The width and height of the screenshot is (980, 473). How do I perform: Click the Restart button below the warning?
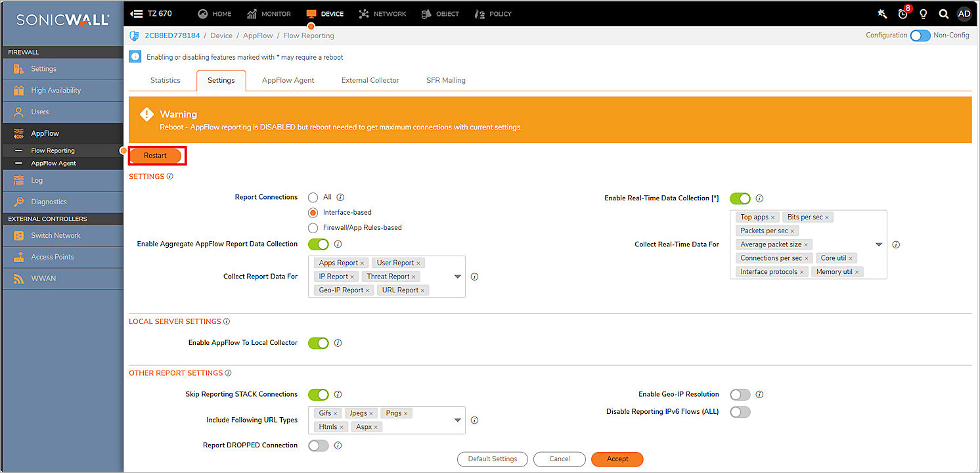click(156, 155)
